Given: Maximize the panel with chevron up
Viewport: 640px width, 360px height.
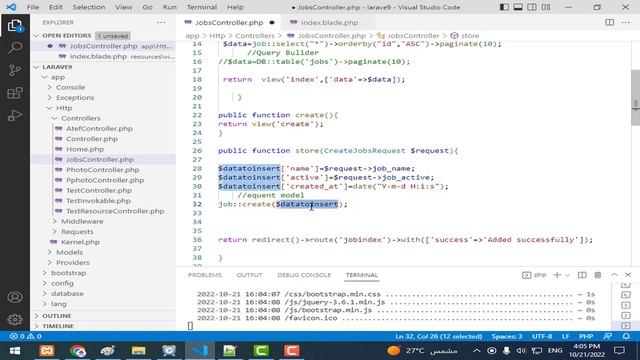Looking at the screenshot, I should coord(614,275).
